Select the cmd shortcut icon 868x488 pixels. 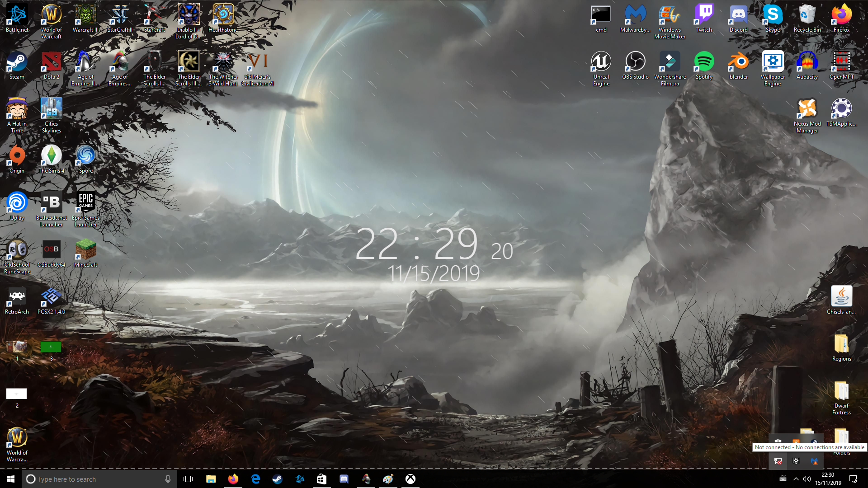coord(601,19)
